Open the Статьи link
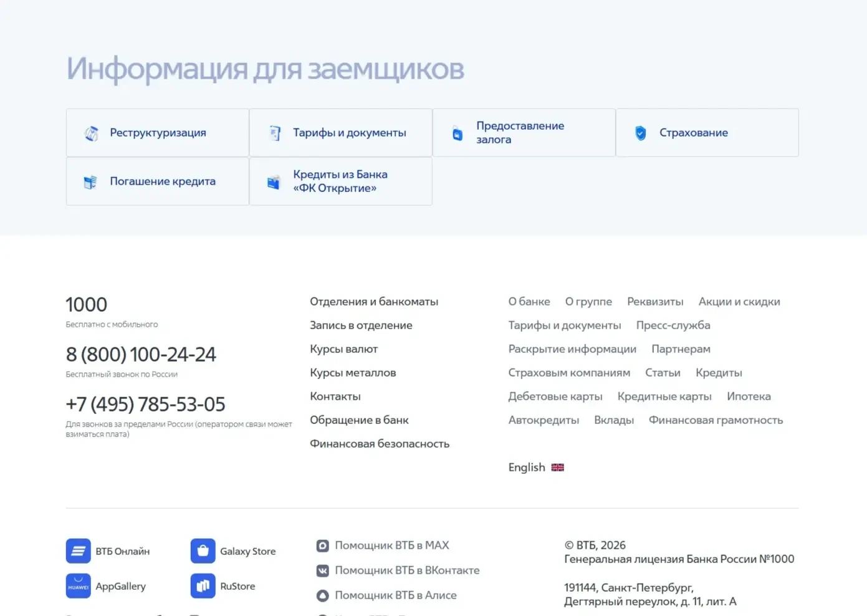Screen dimensions: 867x616 point(663,373)
